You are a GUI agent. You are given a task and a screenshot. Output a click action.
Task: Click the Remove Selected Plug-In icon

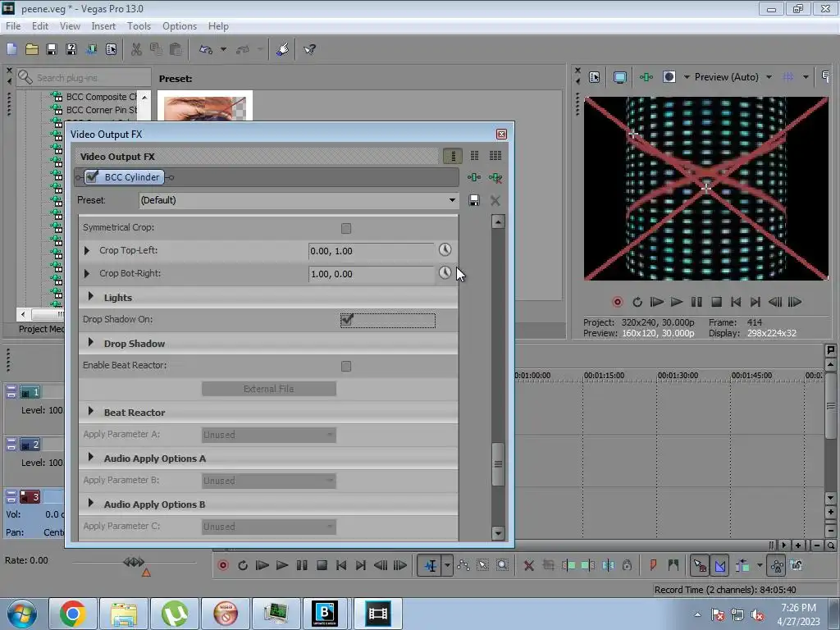[x=495, y=177]
